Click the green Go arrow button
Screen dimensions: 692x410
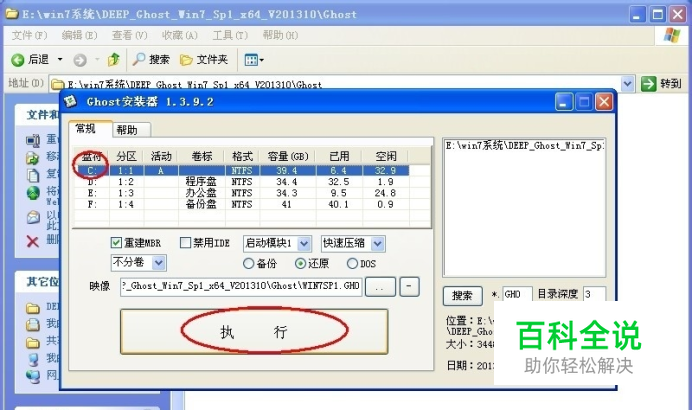(x=649, y=83)
